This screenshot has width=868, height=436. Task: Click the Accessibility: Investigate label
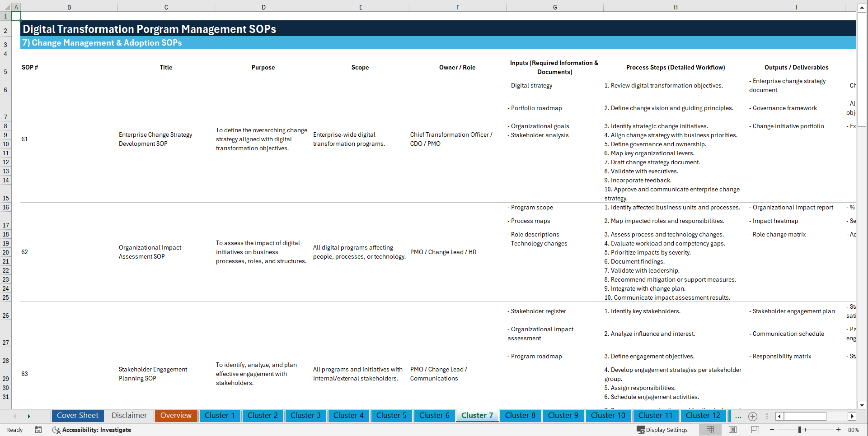(96, 430)
